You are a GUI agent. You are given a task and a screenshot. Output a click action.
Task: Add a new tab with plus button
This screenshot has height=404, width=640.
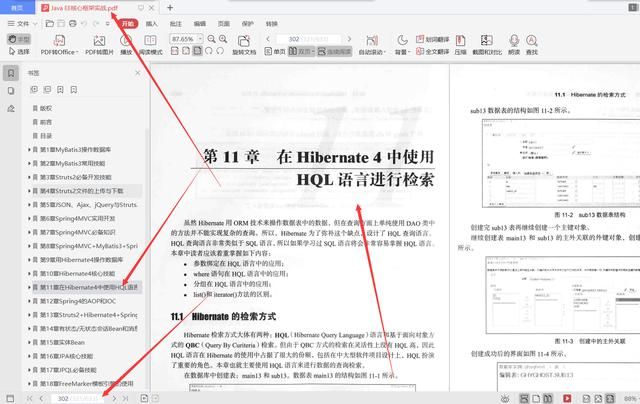pyautogui.click(x=170, y=7)
